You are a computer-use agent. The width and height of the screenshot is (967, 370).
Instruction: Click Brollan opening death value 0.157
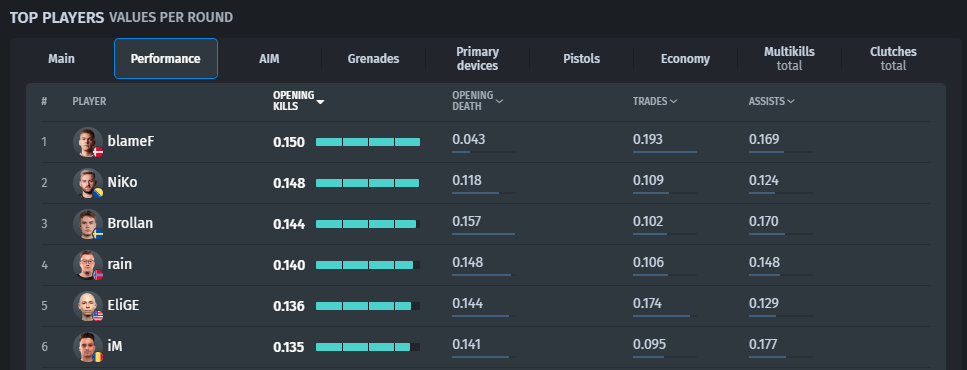tap(467, 221)
